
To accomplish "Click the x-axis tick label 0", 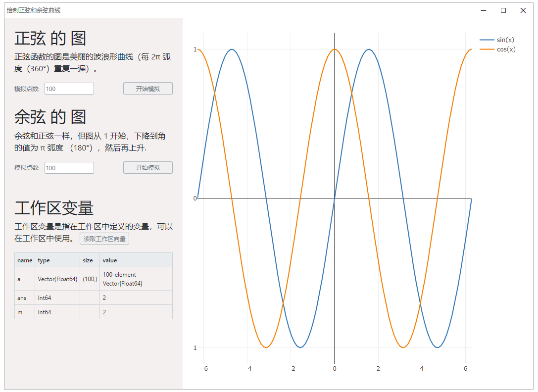I will (335, 368).
